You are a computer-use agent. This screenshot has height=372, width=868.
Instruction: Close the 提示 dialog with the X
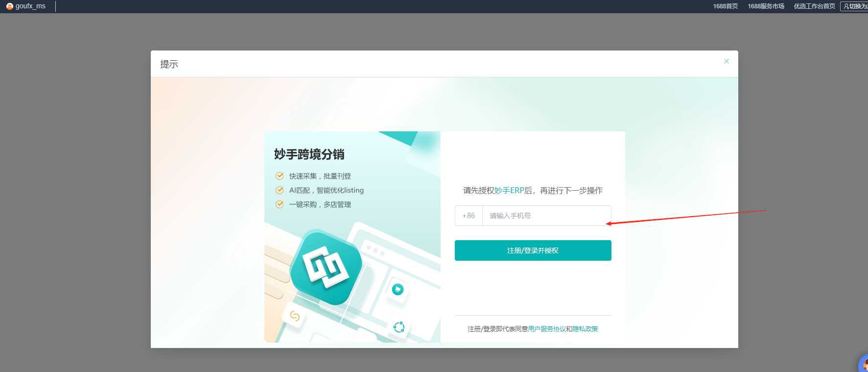click(727, 61)
